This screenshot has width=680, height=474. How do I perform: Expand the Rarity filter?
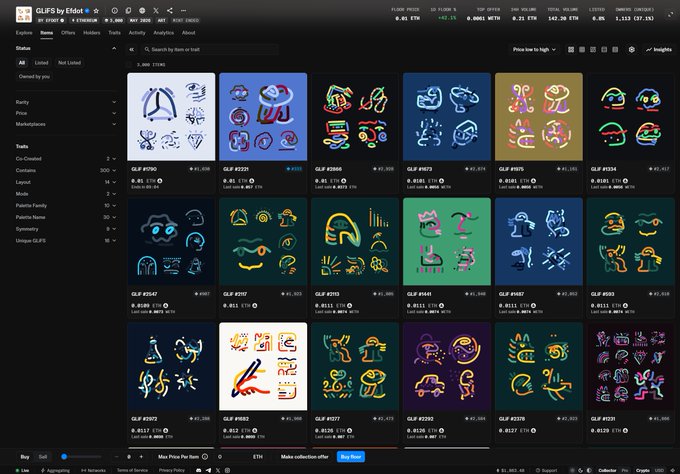click(65, 102)
